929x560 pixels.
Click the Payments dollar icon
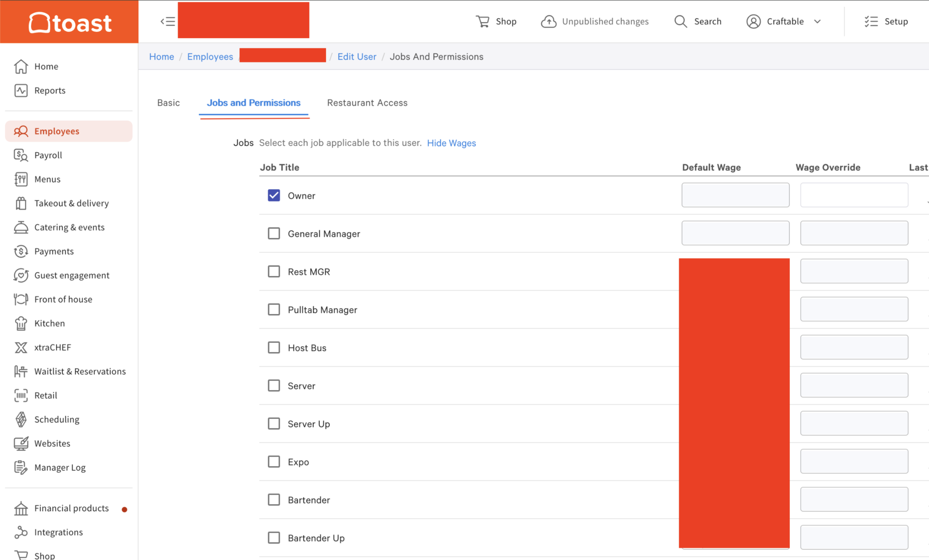coord(21,252)
